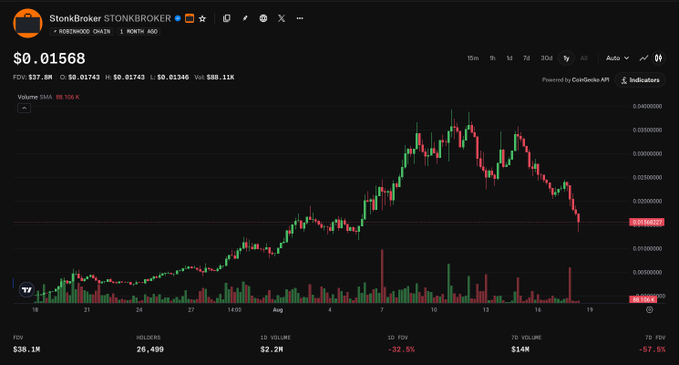This screenshot has width=679, height=365.
Task: Open the Indicators panel
Action: pyautogui.click(x=640, y=80)
